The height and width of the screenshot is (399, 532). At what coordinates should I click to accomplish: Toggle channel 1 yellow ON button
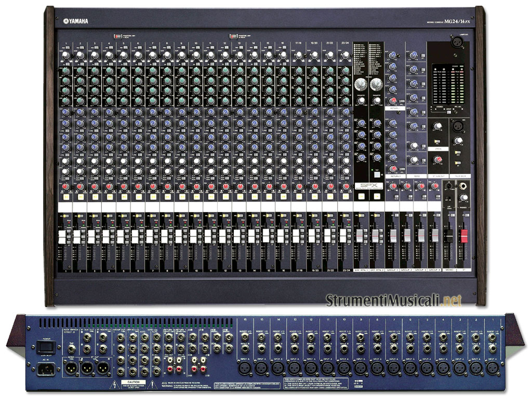click(66, 198)
